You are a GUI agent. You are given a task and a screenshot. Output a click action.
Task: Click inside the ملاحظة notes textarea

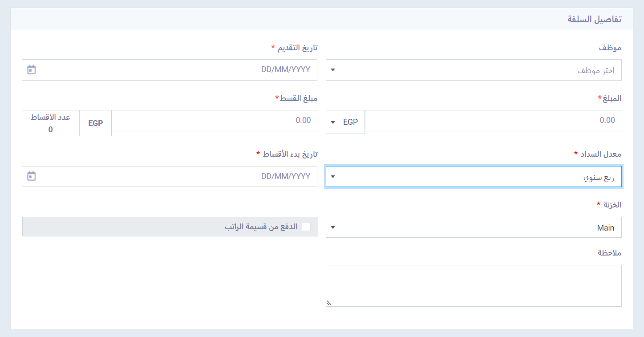pyautogui.click(x=474, y=286)
